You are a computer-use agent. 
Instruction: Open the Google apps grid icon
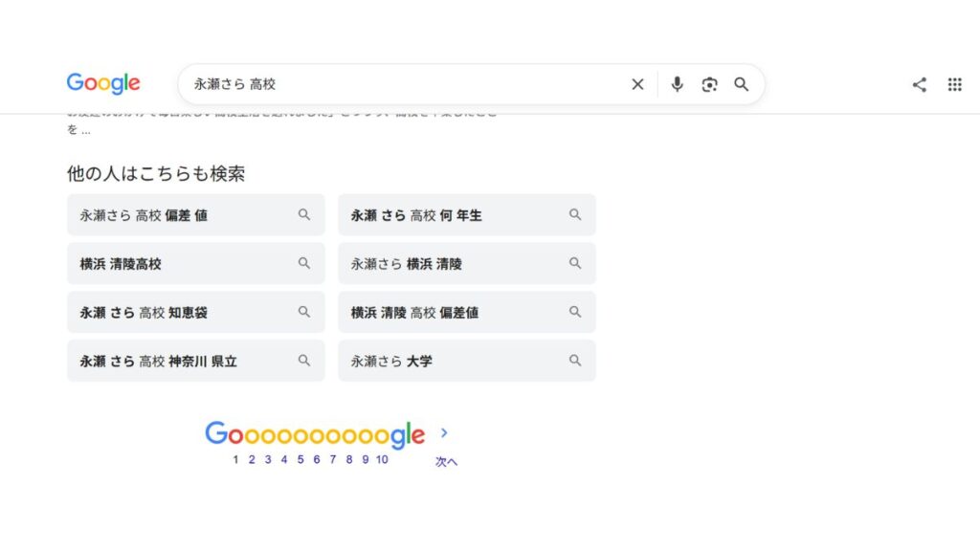(x=954, y=84)
